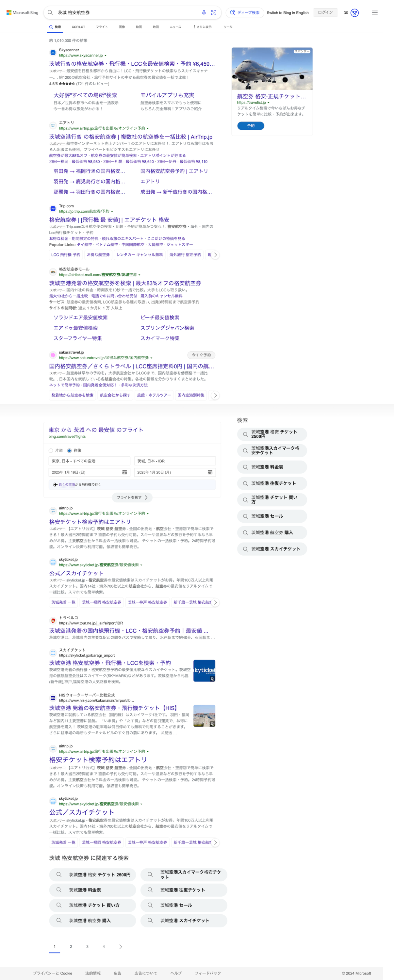This screenshot has width=394, height=980.
Task: Open results page 3
Action: [87, 947]
